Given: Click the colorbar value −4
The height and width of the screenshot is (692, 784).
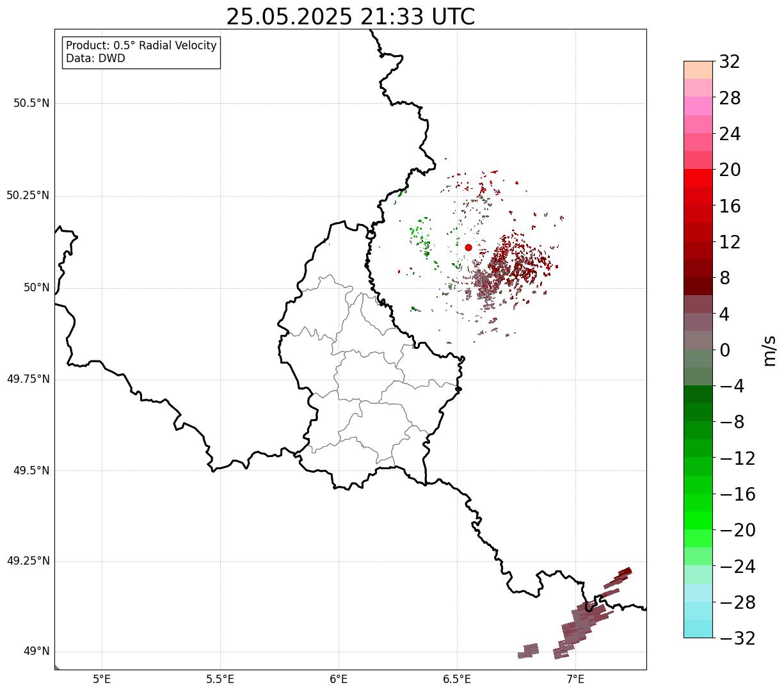Looking at the screenshot, I should (x=732, y=386).
